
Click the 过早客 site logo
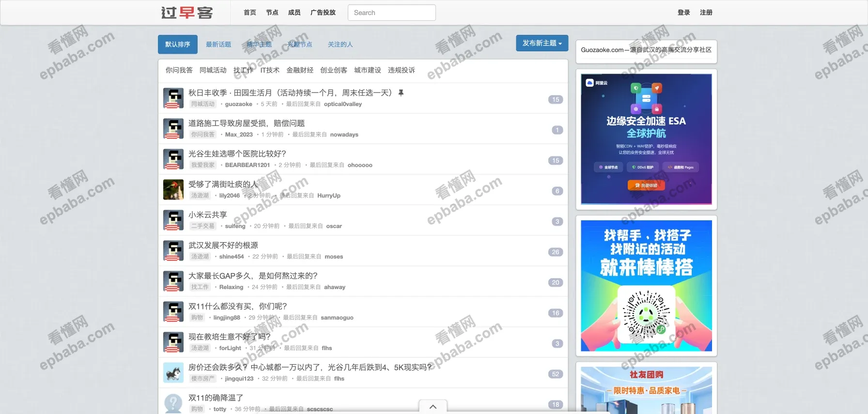[x=187, y=13]
